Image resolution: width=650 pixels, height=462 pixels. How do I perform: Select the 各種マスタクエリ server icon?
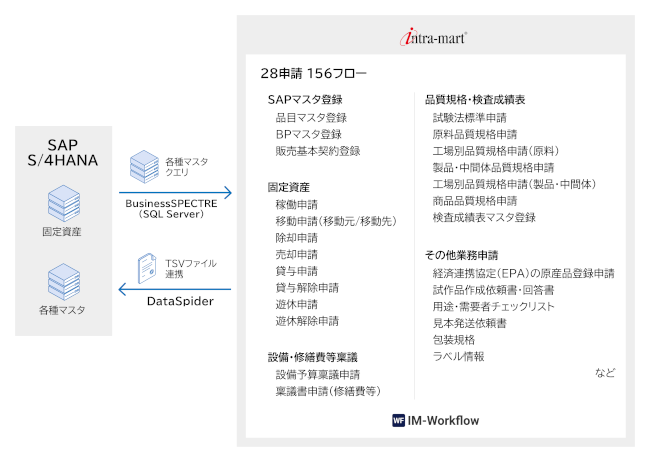(143, 165)
